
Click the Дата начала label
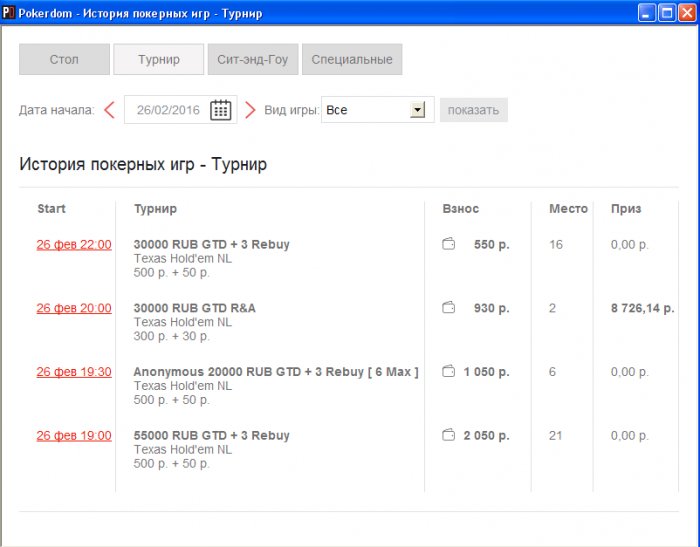pyautogui.click(x=57, y=110)
